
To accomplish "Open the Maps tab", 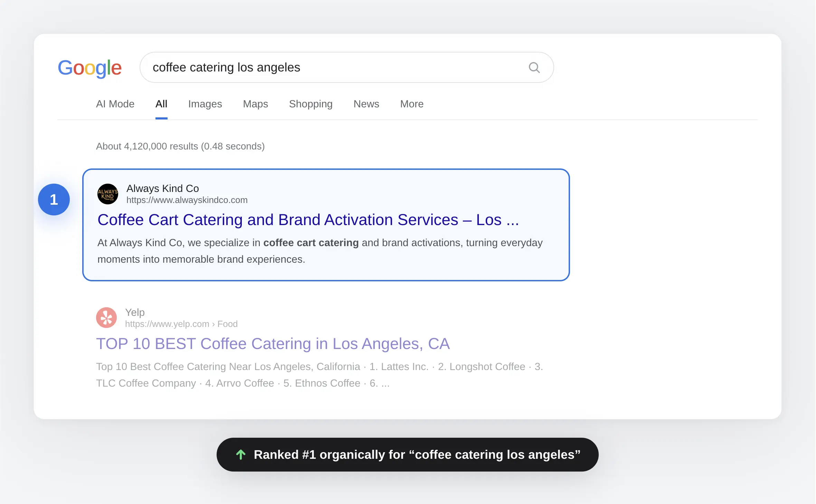I will (255, 104).
